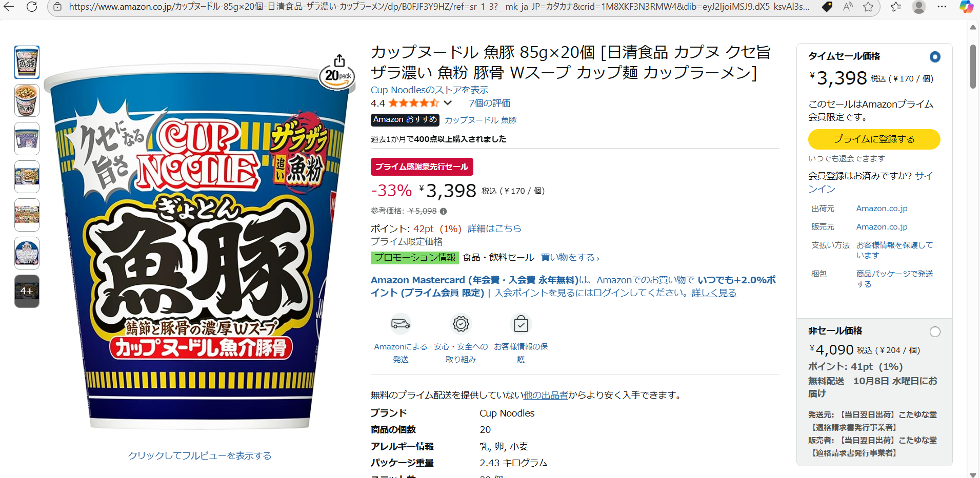This screenshot has width=980, height=478.
Task: Open the 7個の評価 reviews link
Action: point(489,103)
